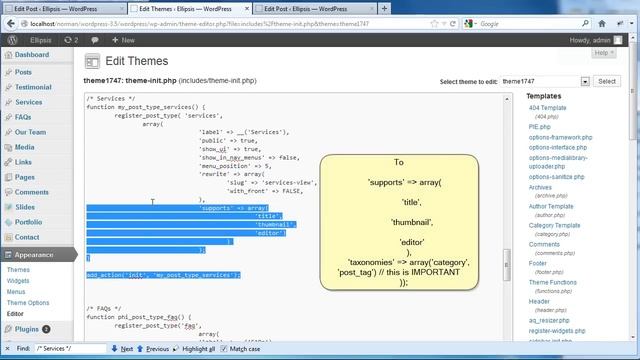This screenshot has height=360, width=640.
Task: Open the Theme Options submenu link
Action: tap(28, 303)
